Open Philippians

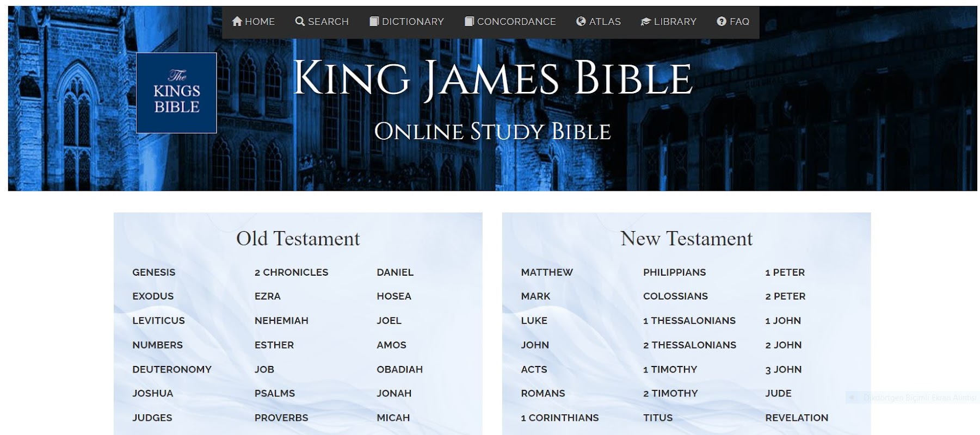click(x=674, y=272)
